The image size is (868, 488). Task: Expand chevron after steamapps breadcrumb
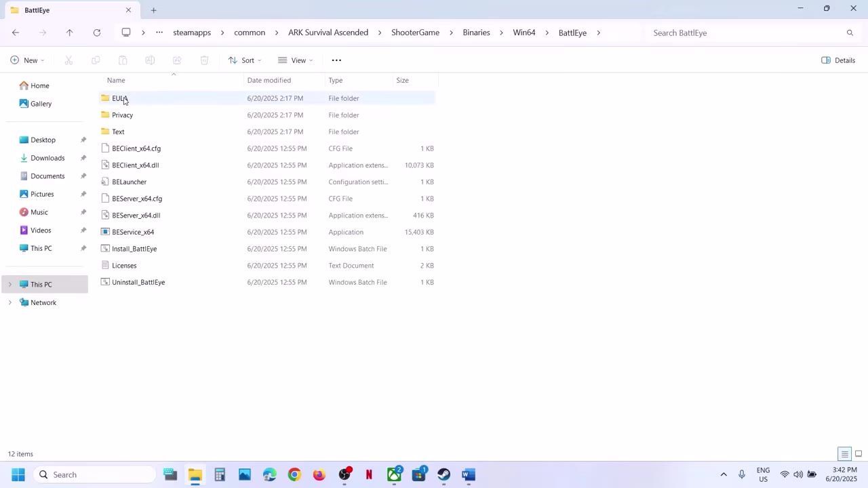point(222,33)
